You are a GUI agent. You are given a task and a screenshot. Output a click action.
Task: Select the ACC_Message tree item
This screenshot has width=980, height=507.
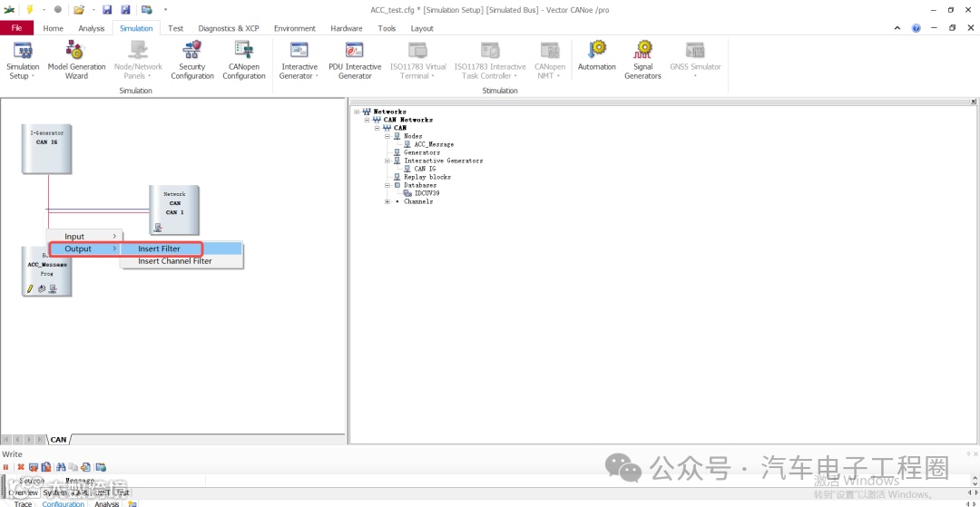[434, 144]
